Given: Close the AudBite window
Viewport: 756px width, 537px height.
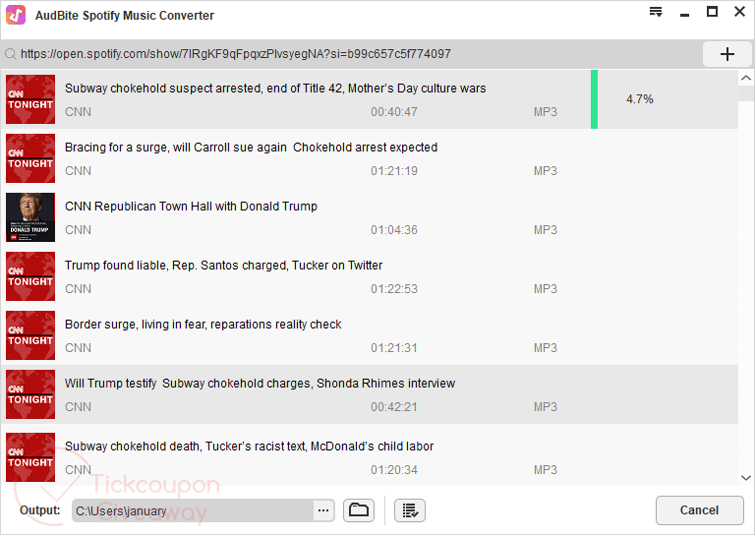Looking at the screenshot, I should tap(739, 12).
